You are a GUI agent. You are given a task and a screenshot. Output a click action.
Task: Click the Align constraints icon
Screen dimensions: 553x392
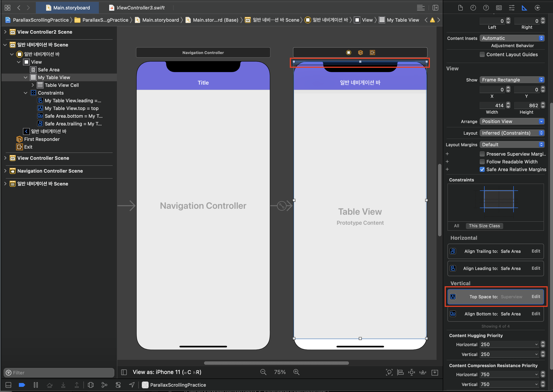[x=400, y=372]
